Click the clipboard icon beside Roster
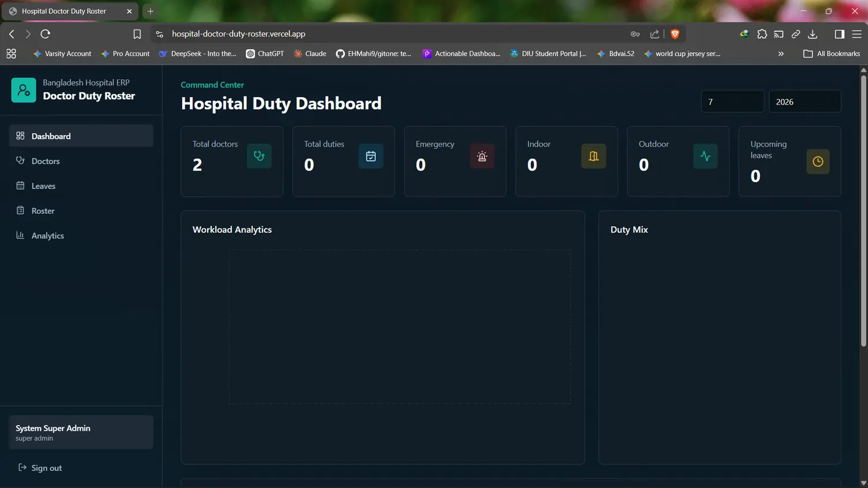 20,210
